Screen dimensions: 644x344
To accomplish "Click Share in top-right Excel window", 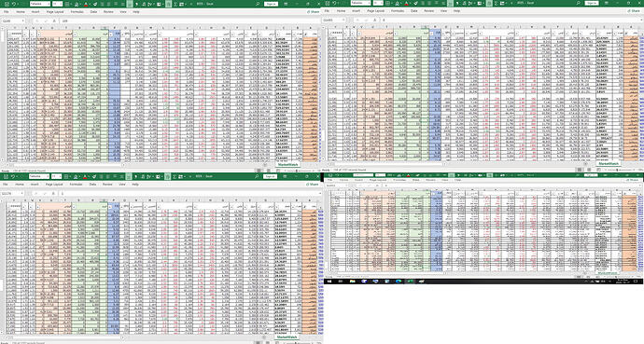I will coord(634,10).
